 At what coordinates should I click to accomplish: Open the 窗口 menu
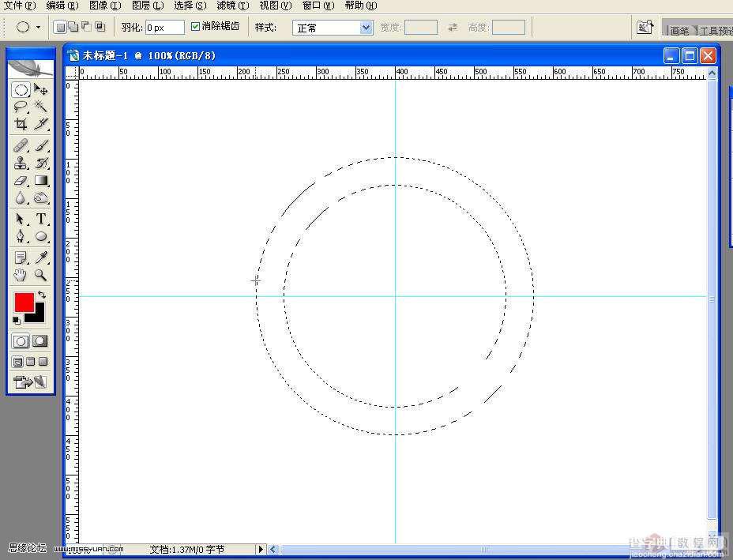point(318,6)
